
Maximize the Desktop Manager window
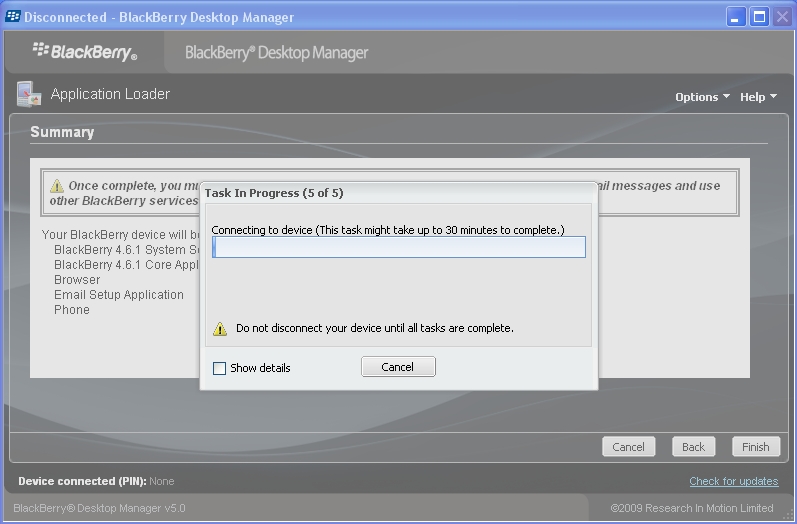(759, 17)
